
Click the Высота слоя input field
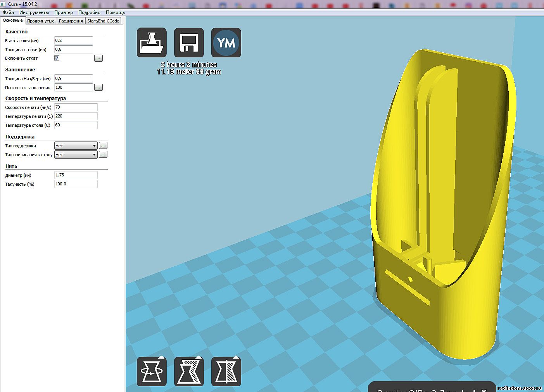74,40
